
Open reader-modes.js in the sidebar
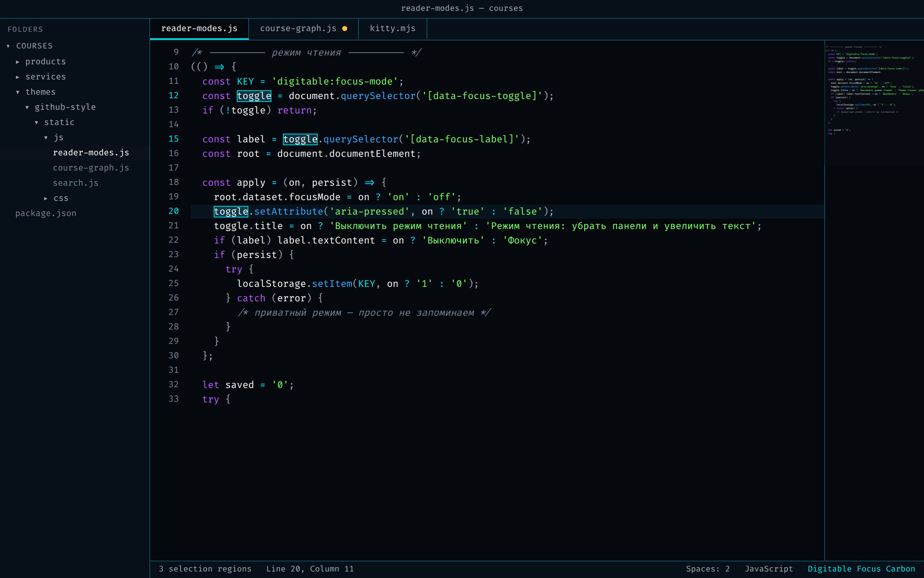tap(91, 153)
